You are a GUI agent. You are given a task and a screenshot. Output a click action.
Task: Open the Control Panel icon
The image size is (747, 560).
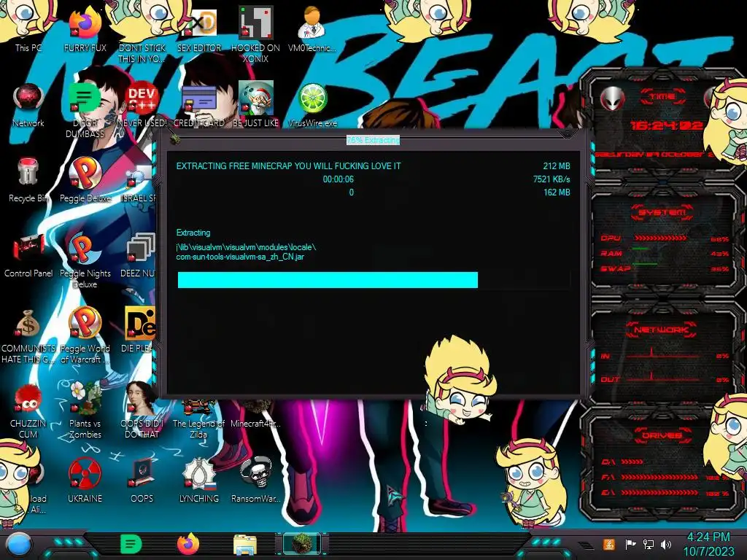[x=28, y=255]
